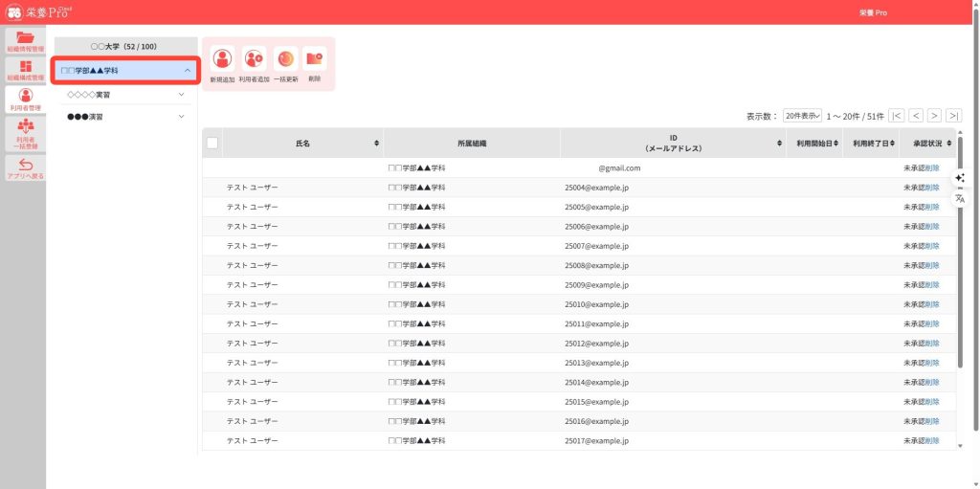
Task: Click the translate icon at right edge
Action: coord(960,198)
